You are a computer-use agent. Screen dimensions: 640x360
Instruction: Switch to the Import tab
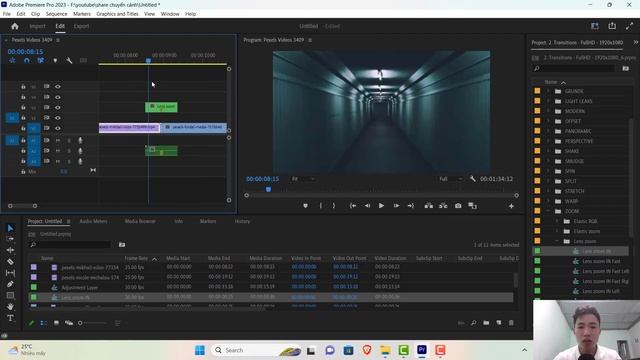click(37, 26)
